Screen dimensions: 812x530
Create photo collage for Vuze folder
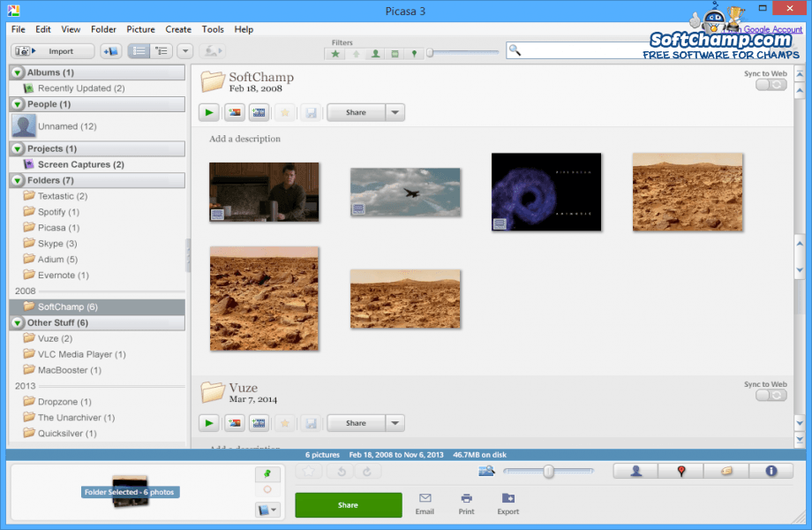(x=235, y=423)
